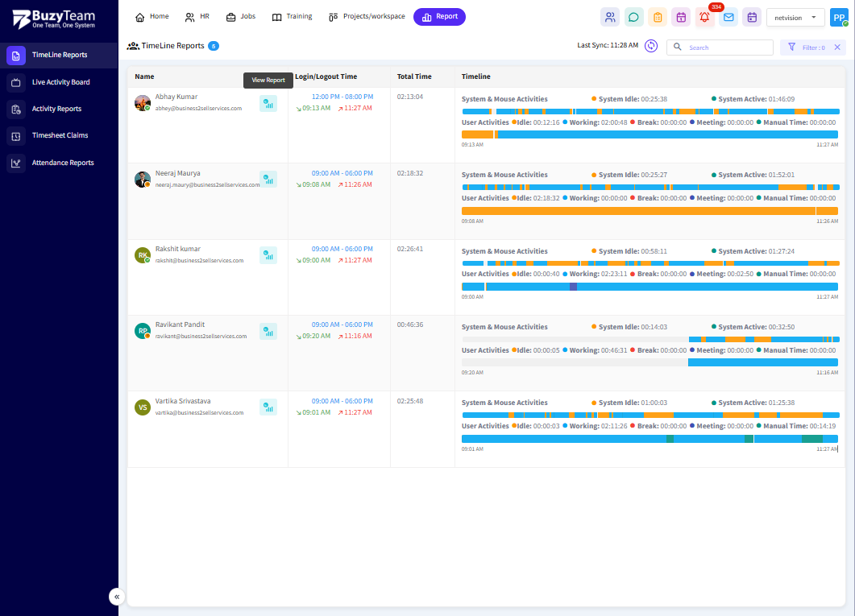Click the TimeLine Reports count badge
The height and width of the screenshot is (616, 855).
coord(214,46)
